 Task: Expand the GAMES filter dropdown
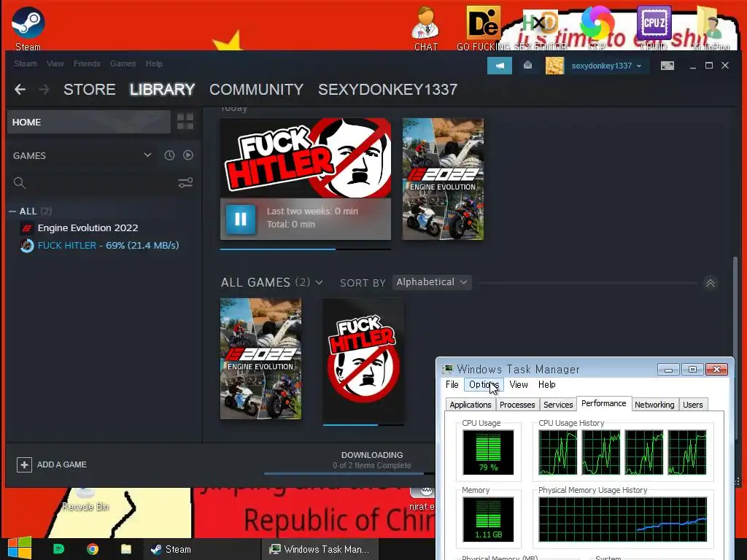click(147, 155)
